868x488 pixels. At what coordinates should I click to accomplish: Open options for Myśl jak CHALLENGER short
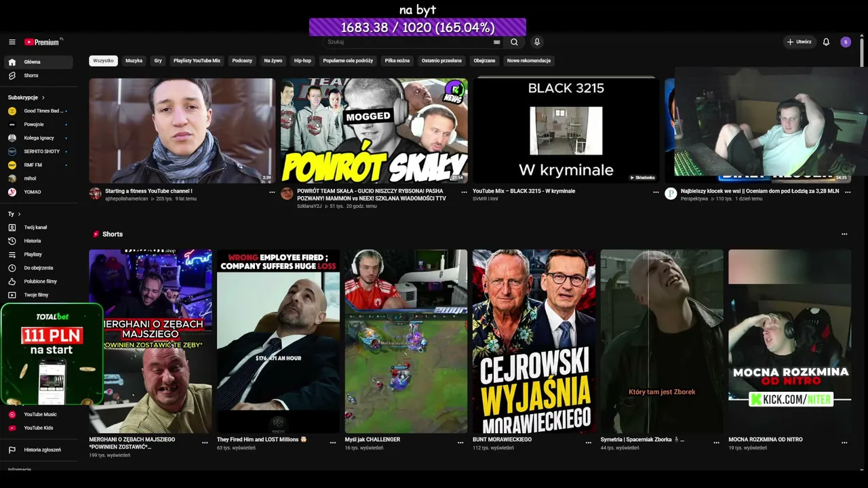[460, 442]
